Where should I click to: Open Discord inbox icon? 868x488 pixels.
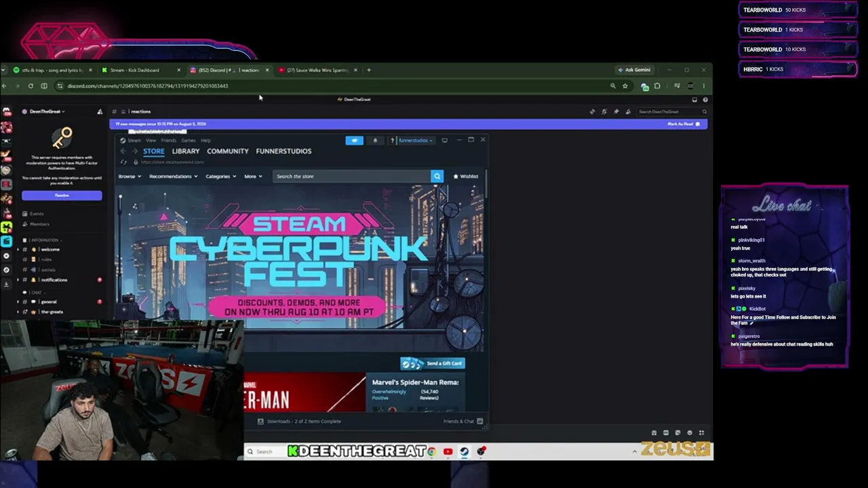click(x=694, y=100)
